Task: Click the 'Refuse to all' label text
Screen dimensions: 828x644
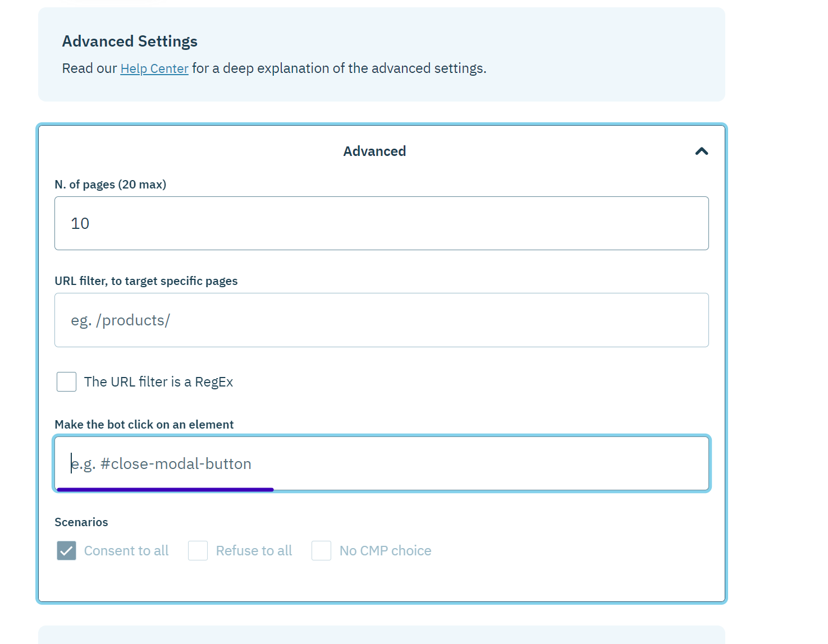Action: tap(254, 550)
